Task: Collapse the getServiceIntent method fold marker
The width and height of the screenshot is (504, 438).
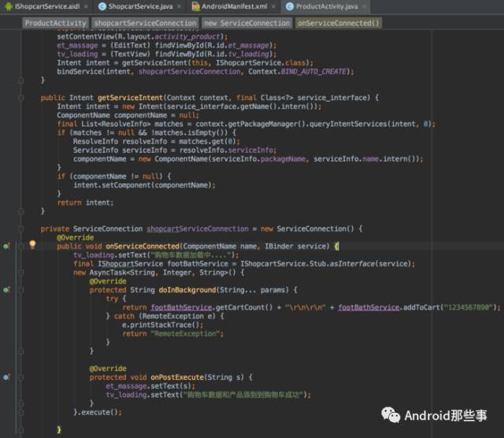Action: coord(21,98)
